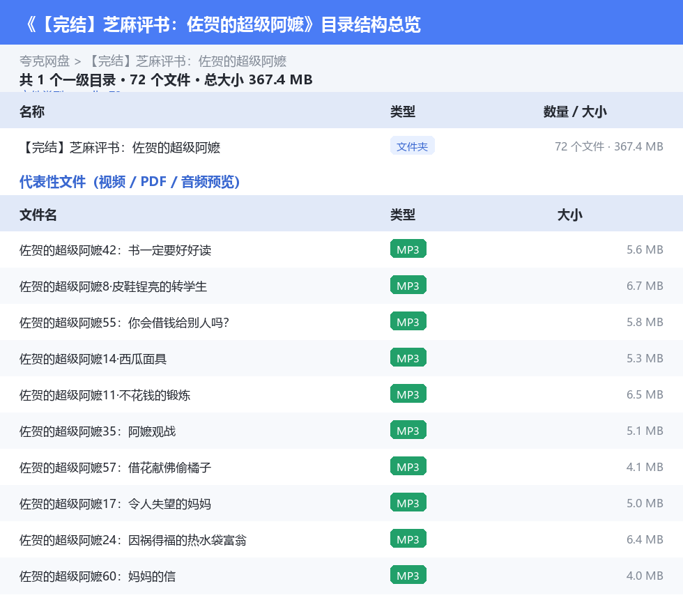Click the 大小 column header
This screenshot has width=683, height=616.
[570, 215]
